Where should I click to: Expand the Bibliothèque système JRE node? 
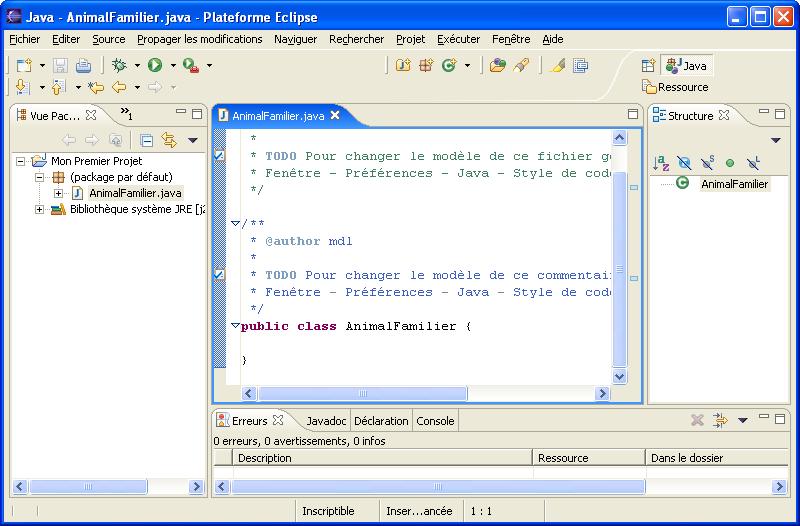point(40,209)
